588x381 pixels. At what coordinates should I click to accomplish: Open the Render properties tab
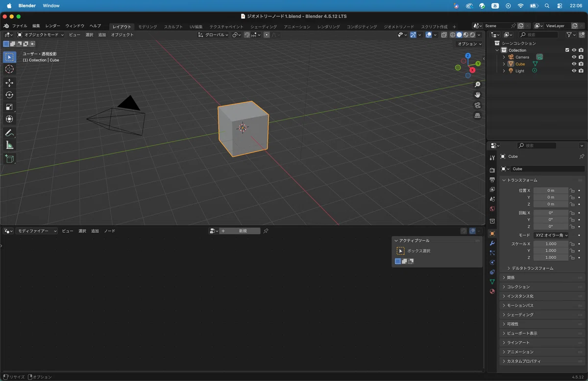492,170
